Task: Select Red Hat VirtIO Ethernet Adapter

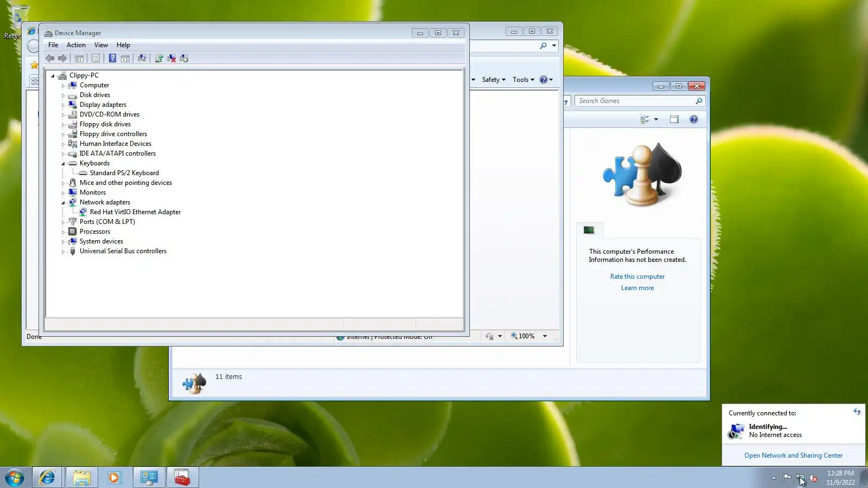Action: (135, 212)
